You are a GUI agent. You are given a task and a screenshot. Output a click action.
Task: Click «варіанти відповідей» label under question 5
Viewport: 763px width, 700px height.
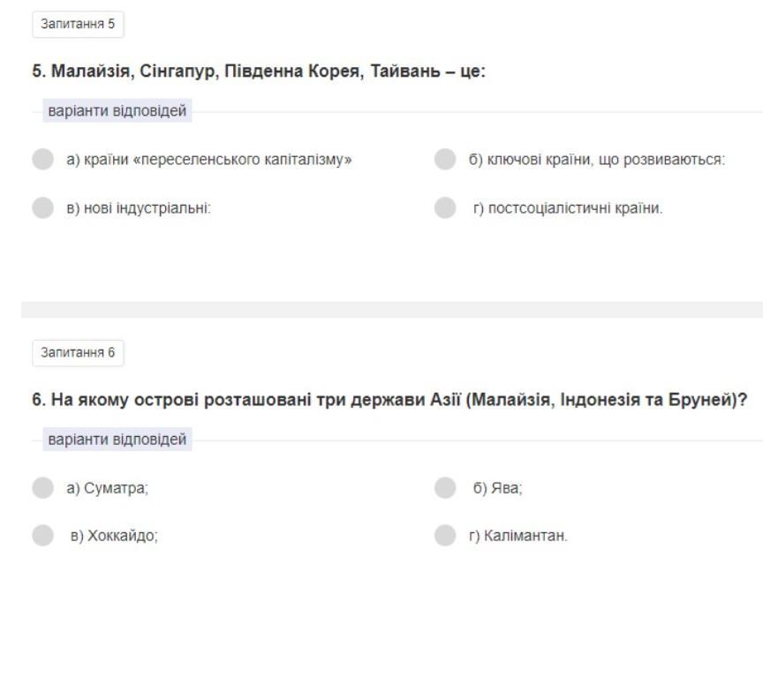(117, 112)
